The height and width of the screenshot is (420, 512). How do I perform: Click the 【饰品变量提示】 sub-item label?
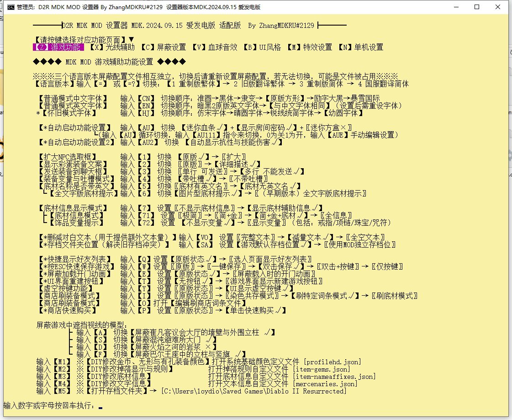pyautogui.click(x=76, y=223)
